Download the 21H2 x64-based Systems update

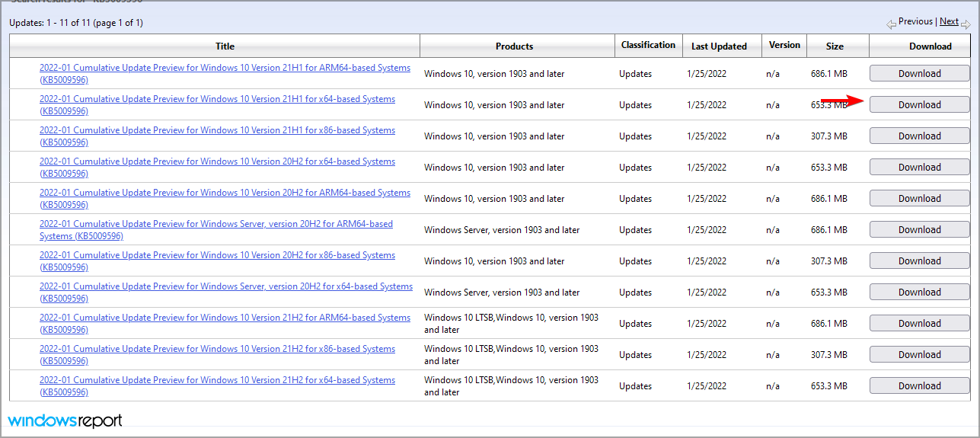919,386
